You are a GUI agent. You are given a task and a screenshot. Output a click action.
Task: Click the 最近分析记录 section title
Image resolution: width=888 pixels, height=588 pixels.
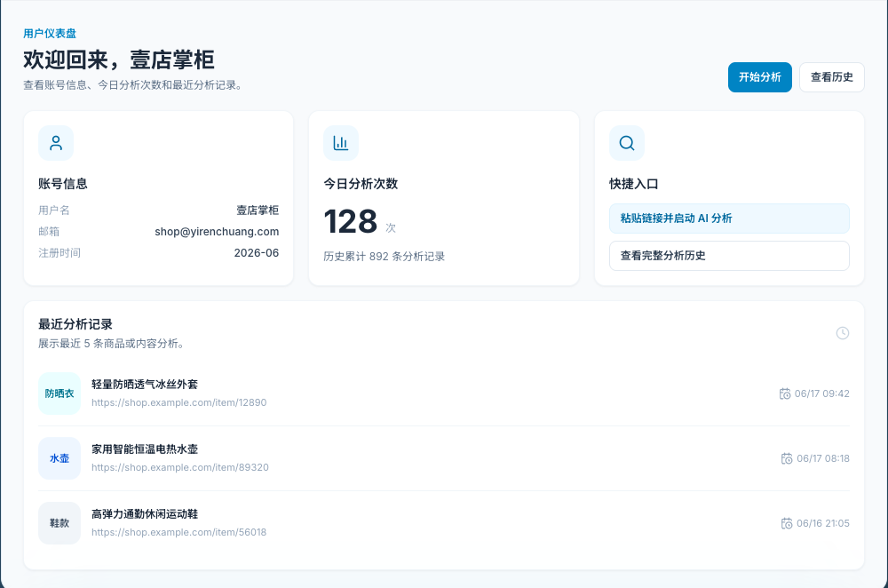tap(75, 324)
